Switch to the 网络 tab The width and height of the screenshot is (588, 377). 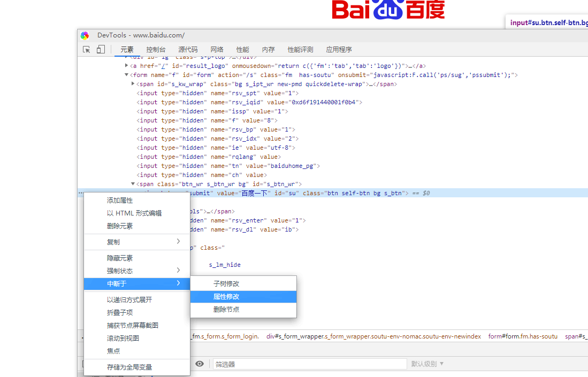tap(217, 50)
